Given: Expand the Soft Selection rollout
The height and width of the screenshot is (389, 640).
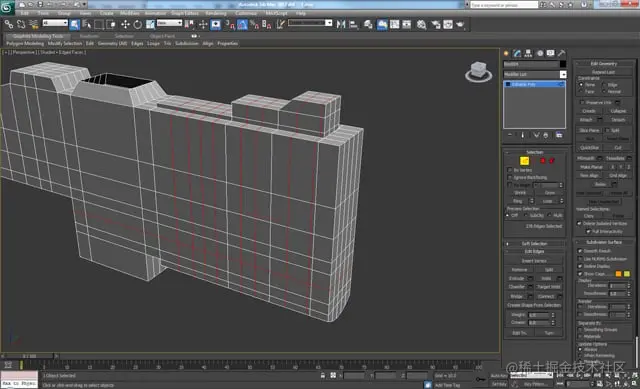Looking at the screenshot, I should tap(534, 244).
